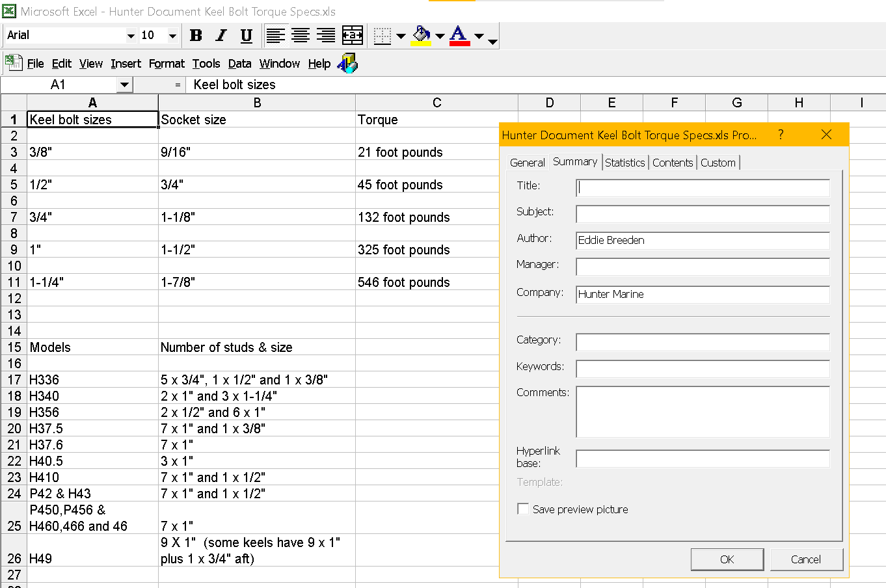
Task: Open the fill color dropdown arrow
Action: click(440, 36)
